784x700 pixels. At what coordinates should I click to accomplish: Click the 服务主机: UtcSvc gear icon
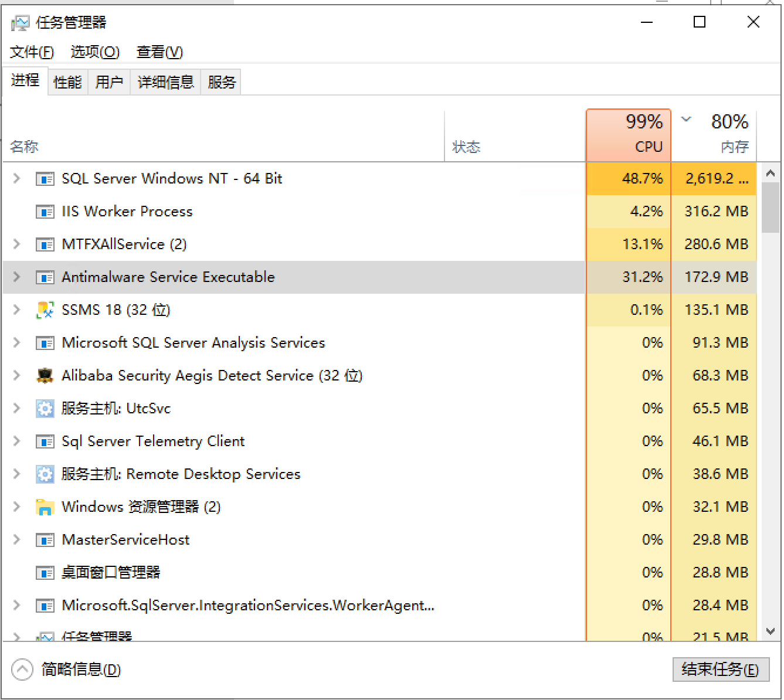click(x=45, y=409)
